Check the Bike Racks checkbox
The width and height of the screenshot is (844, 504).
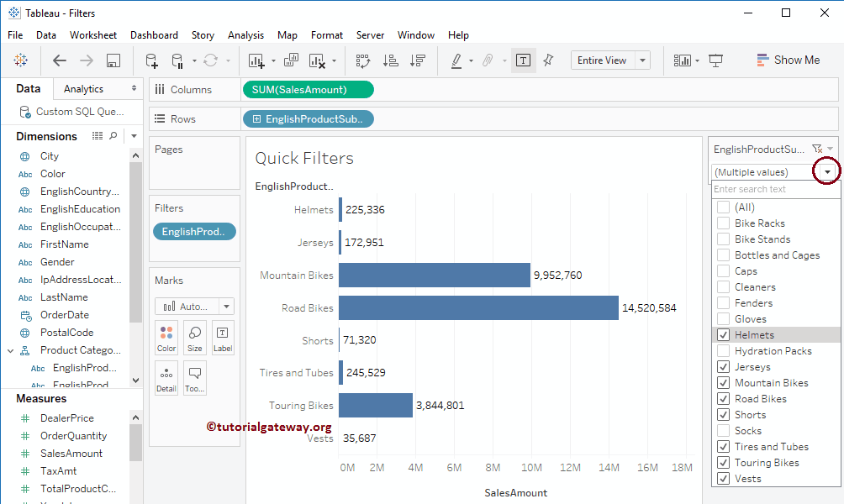pyautogui.click(x=724, y=223)
